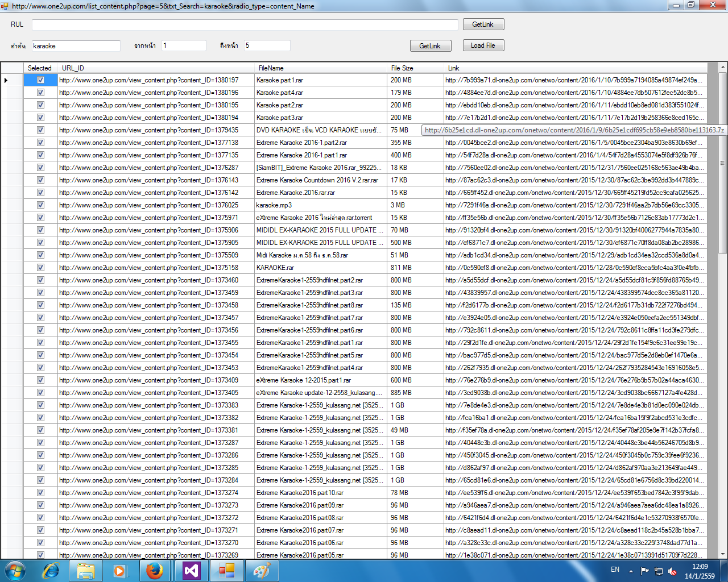
Task: Select the URL cell ending content_ID=1380197
Action: (x=156, y=80)
